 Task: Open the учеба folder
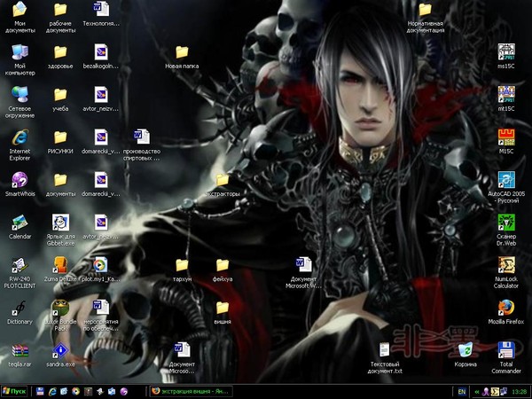(60, 99)
